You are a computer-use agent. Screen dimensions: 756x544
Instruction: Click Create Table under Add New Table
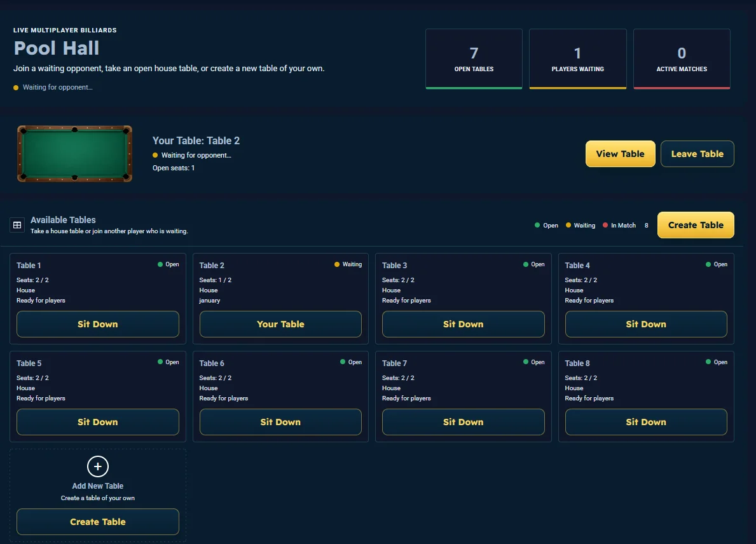click(x=98, y=522)
